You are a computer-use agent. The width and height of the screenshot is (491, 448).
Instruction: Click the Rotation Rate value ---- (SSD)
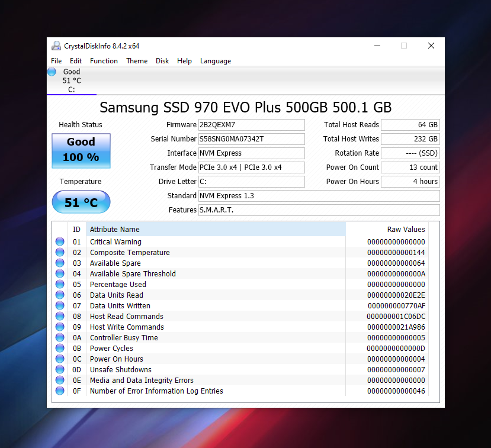(410, 153)
